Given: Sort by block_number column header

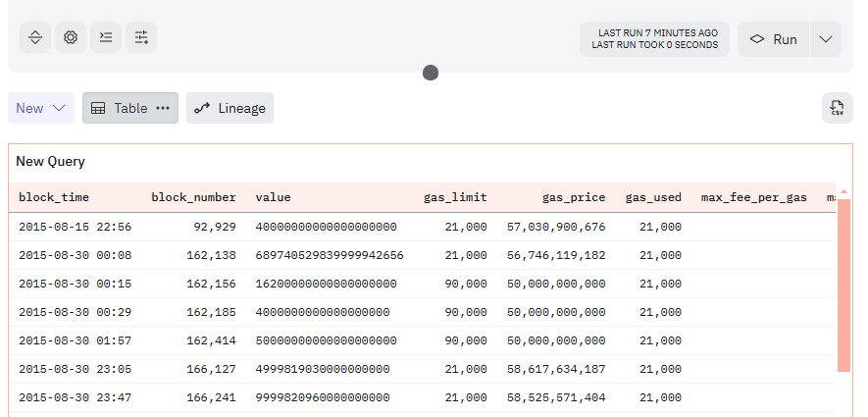Looking at the screenshot, I should pos(194,197).
